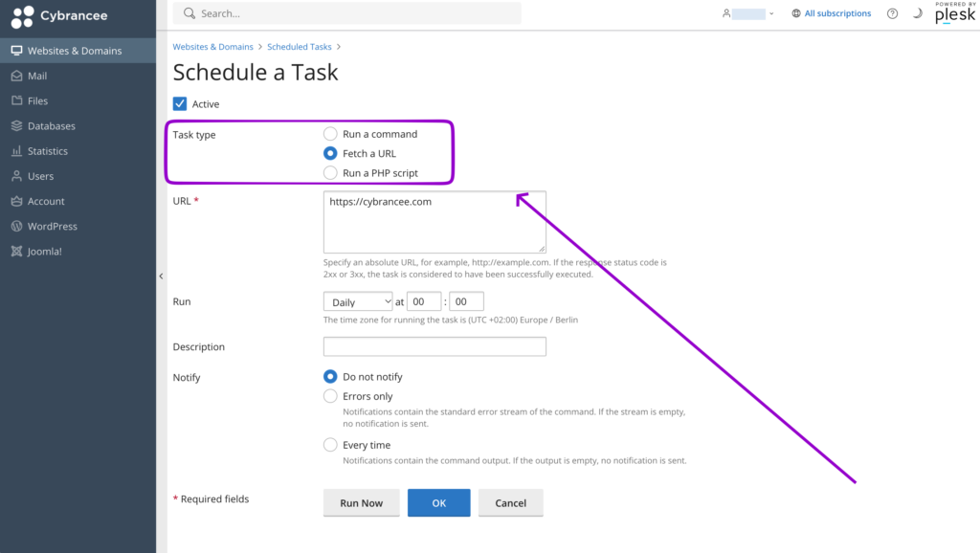
Task: Click the WordPress logo icon in sidebar
Action: tap(17, 226)
